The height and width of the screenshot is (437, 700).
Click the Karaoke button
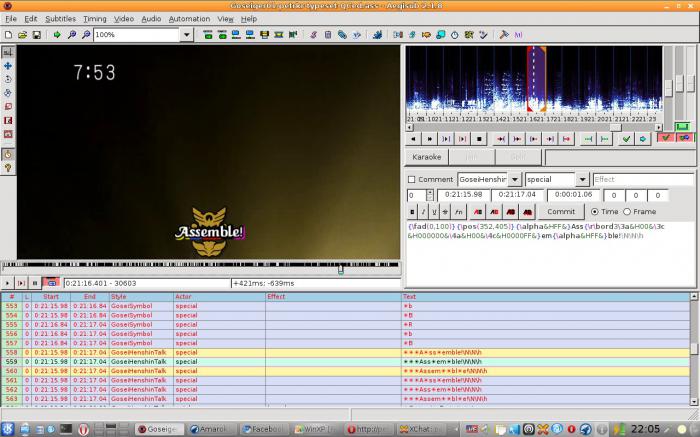(x=426, y=157)
